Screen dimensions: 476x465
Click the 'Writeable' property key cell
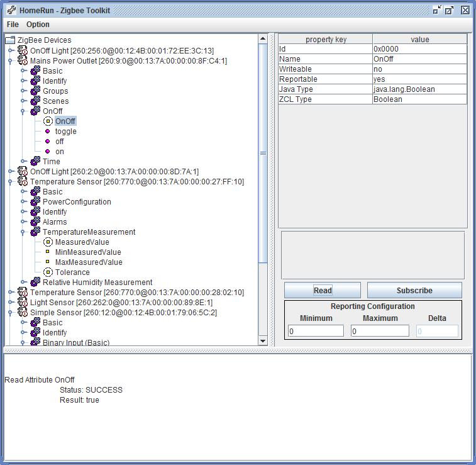pyautogui.click(x=326, y=69)
